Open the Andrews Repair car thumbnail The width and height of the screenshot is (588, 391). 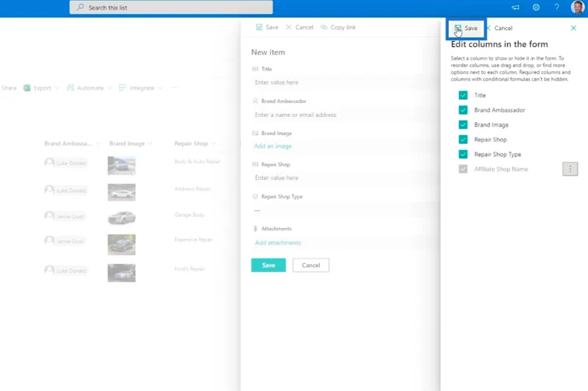click(x=121, y=193)
